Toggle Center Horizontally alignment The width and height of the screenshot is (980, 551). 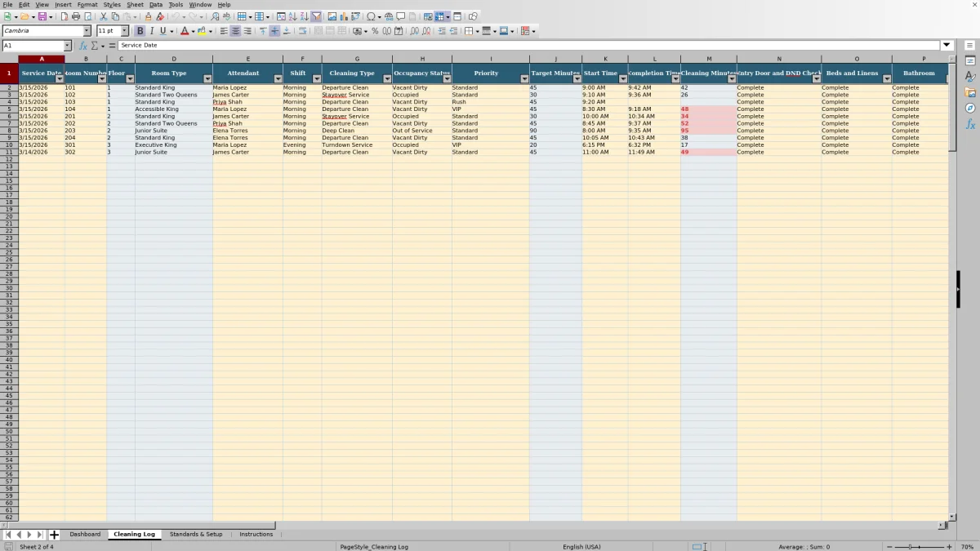coord(235,31)
